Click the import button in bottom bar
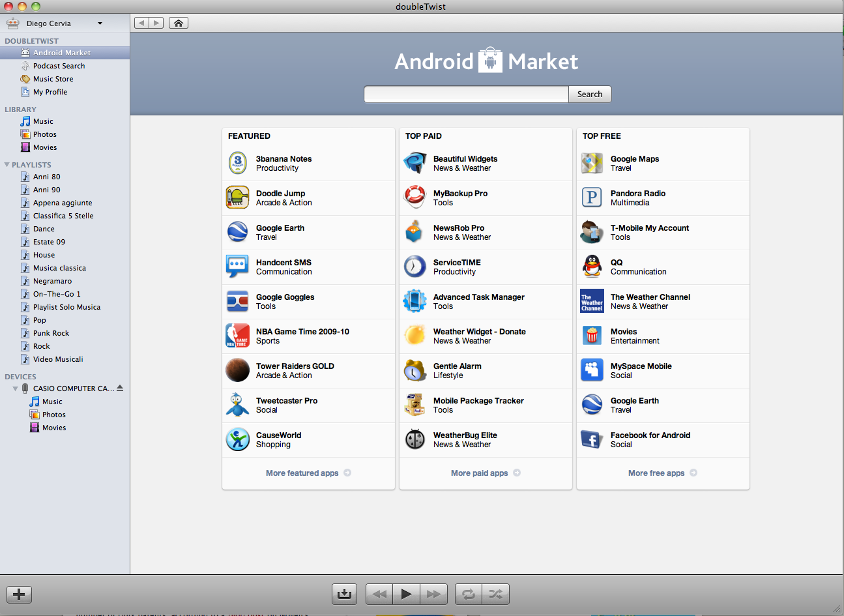The image size is (844, 616). click(x=344, y=594)
